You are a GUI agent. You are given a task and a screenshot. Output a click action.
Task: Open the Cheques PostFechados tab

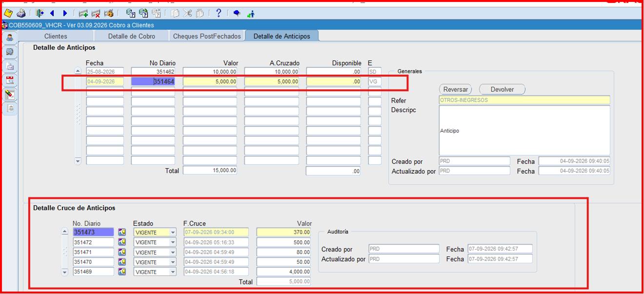pyautogui.click(x=207, y=36)
